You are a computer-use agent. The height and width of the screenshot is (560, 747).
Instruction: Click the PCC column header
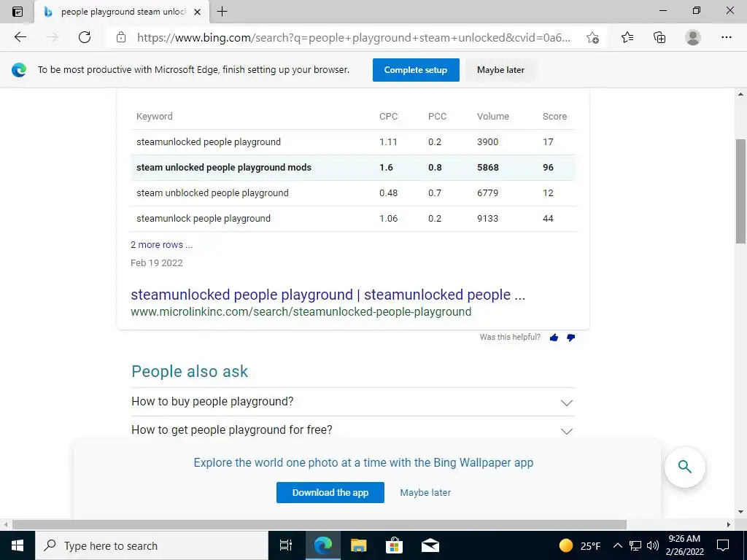(437, 116)
